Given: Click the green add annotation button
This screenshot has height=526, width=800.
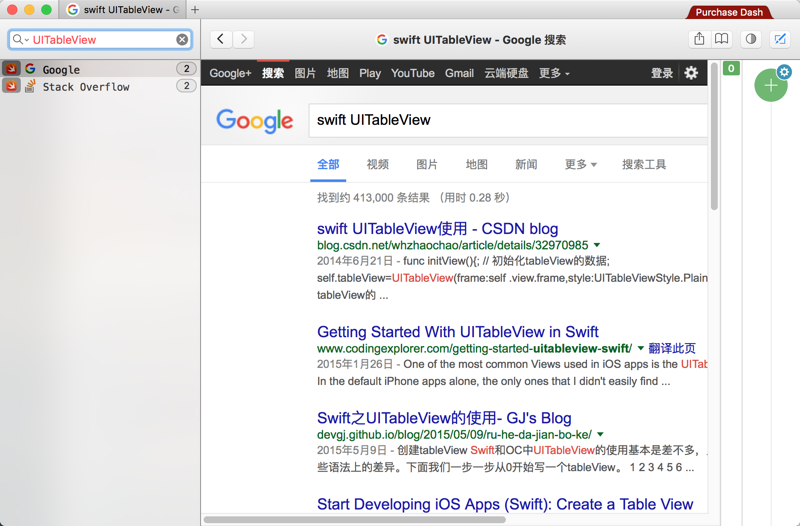Looking at the screenshot, I should coord(770,86).
